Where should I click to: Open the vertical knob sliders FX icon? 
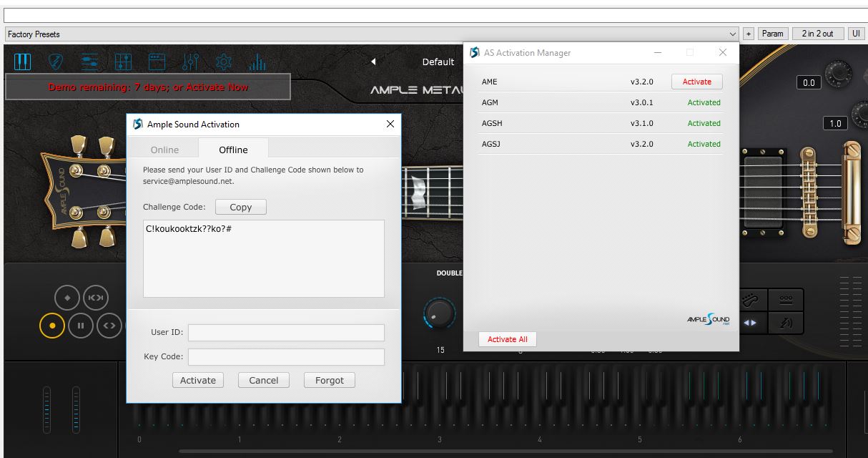pos(190,62)
